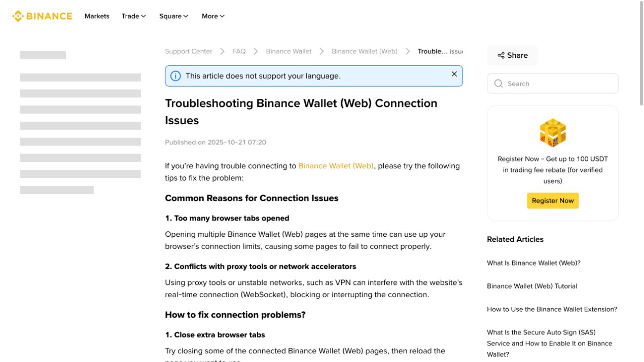Viewport: 644px width, 362px height.
Task: Click the Register Now button
Action: coord(553,201)
